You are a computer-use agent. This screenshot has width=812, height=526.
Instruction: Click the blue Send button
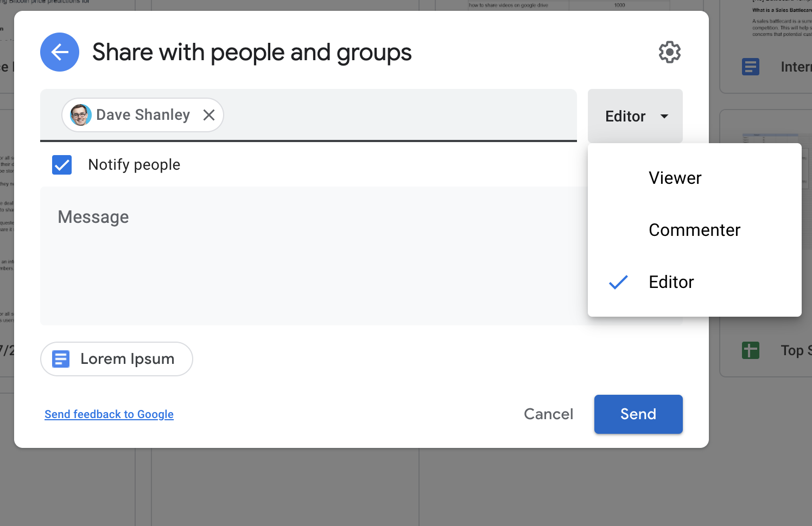click(x=638, y=414)
